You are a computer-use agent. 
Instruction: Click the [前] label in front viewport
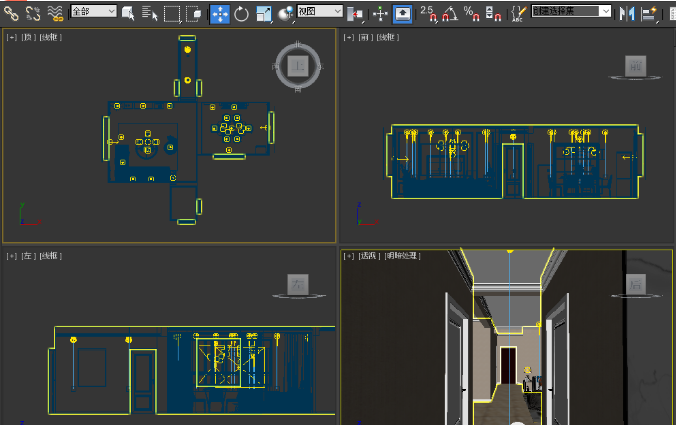click(364, 37)
